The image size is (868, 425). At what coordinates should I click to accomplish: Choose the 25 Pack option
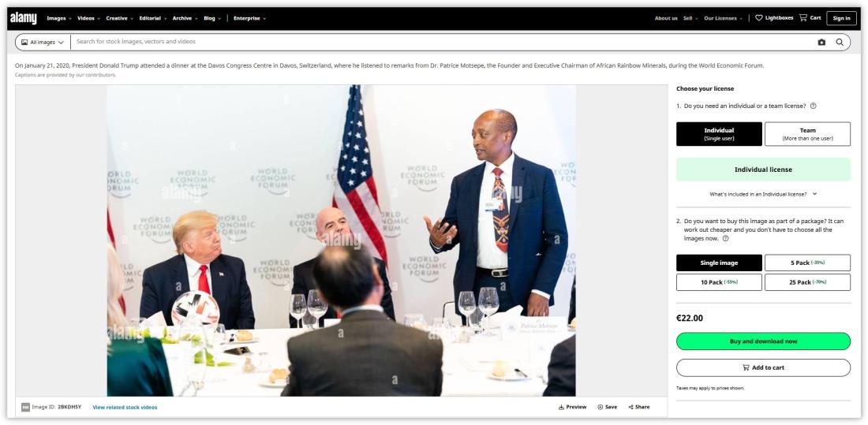click(x=808, y=282)
